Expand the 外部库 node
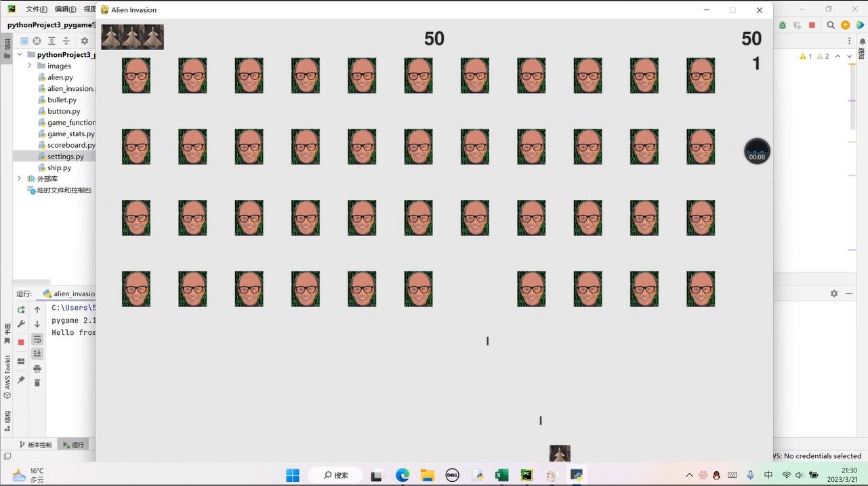 (x=20, y=179)
